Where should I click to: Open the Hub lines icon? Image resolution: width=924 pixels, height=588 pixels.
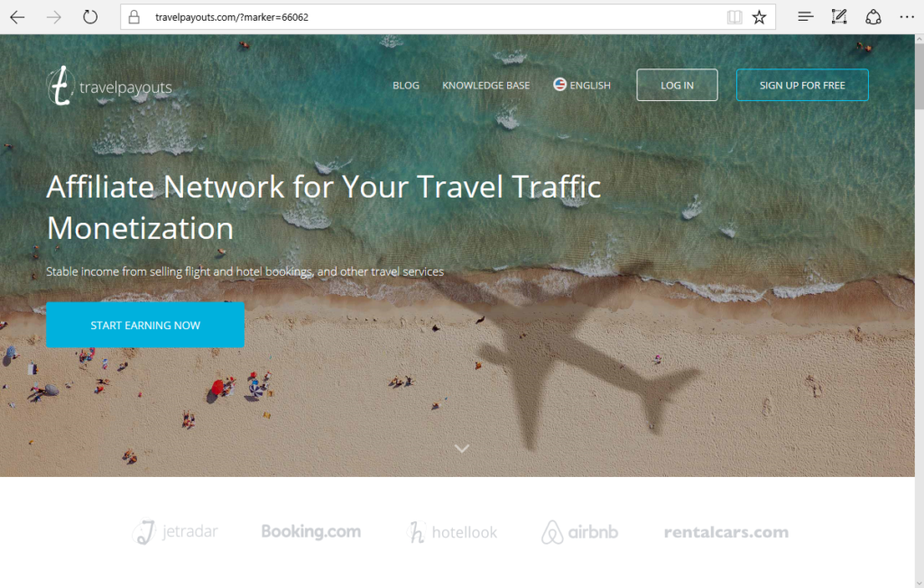coord(806,17)
